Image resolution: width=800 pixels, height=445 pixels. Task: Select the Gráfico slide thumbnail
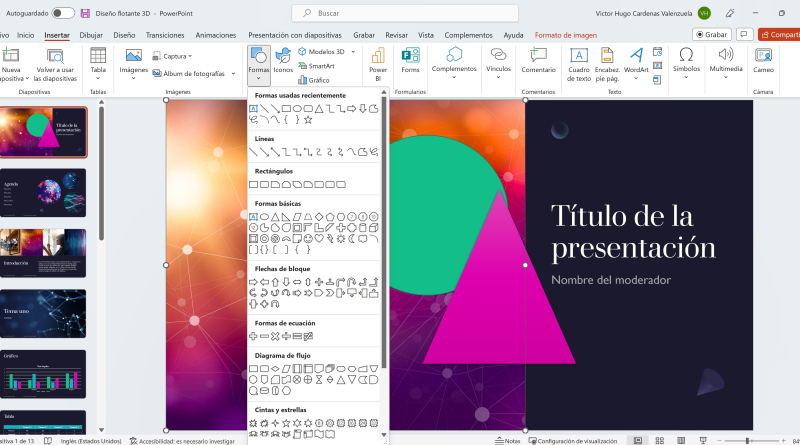pos(43,374)
